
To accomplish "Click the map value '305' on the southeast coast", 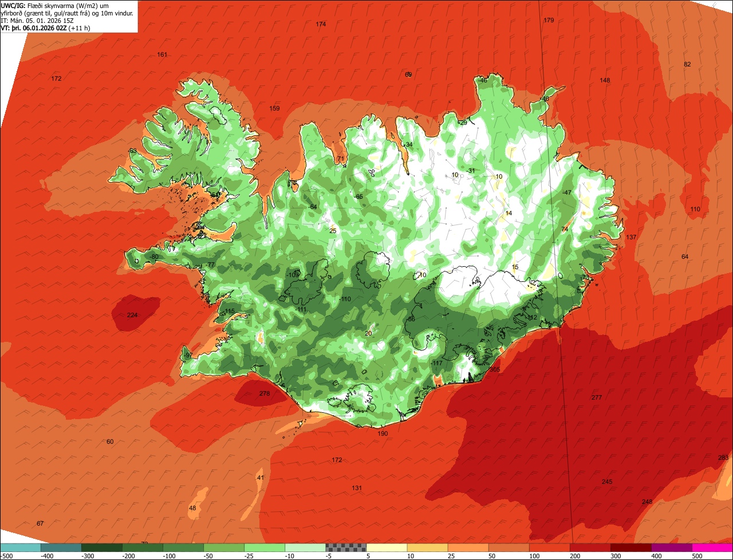I will point(495,369).
